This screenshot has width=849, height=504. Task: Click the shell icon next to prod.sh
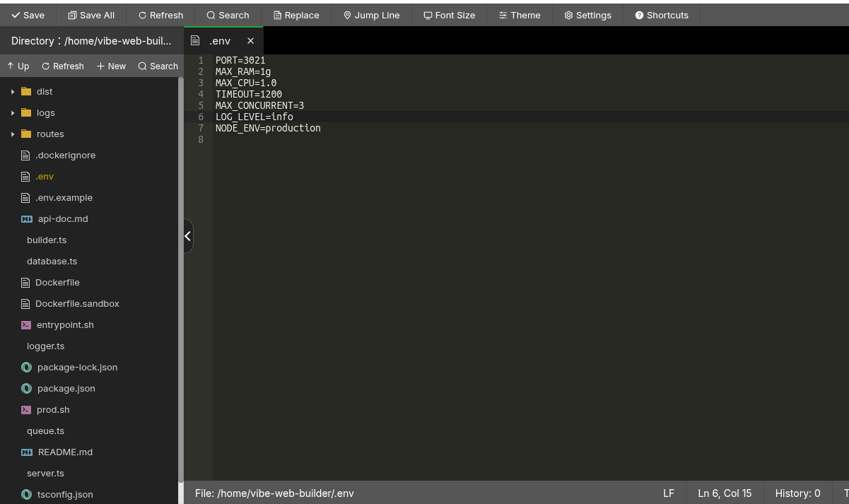pyautogui.click(x=26, y=410)
